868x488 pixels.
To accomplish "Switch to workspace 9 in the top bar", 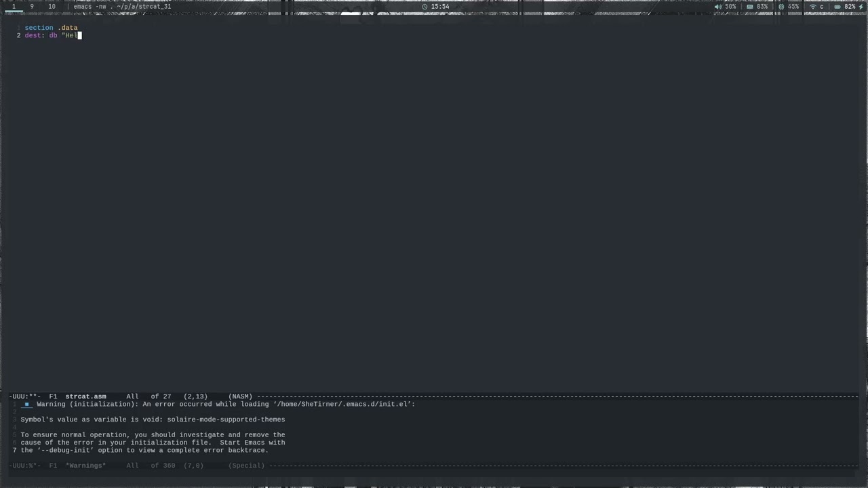I will pyautogui.click(x=32, y=7).
